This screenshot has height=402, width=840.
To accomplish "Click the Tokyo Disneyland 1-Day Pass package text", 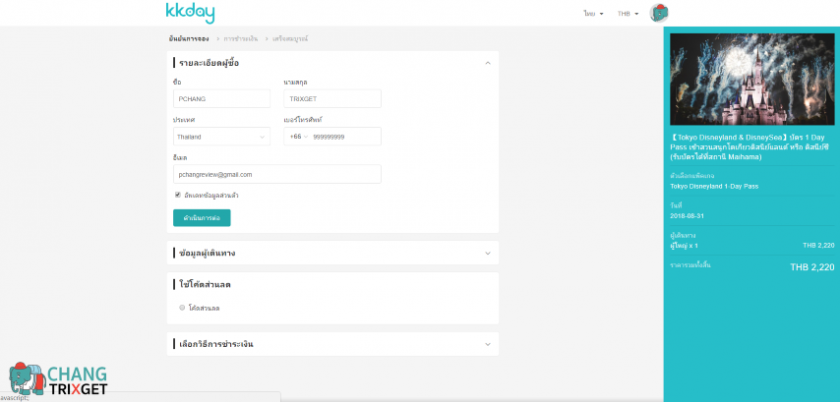I will (x=714, y=187).
